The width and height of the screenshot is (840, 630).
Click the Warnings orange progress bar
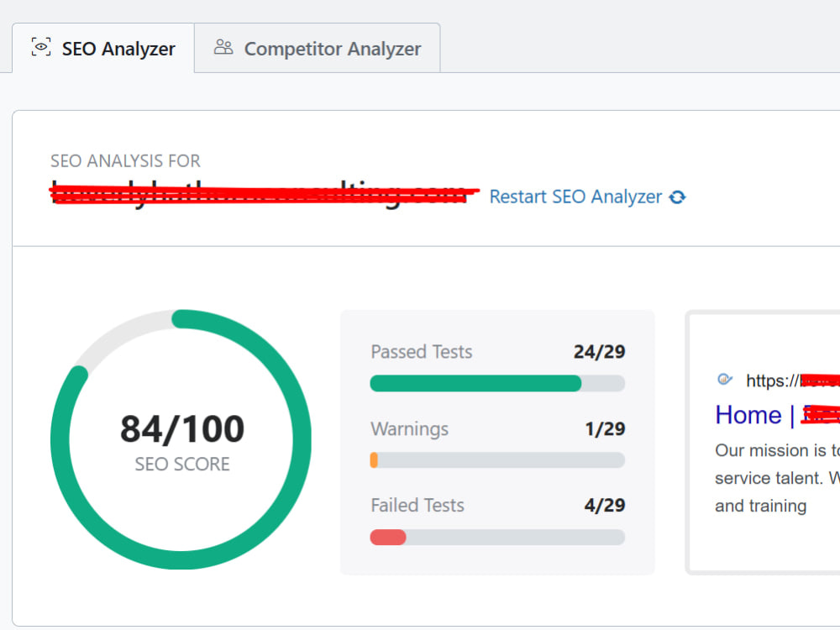497,460
